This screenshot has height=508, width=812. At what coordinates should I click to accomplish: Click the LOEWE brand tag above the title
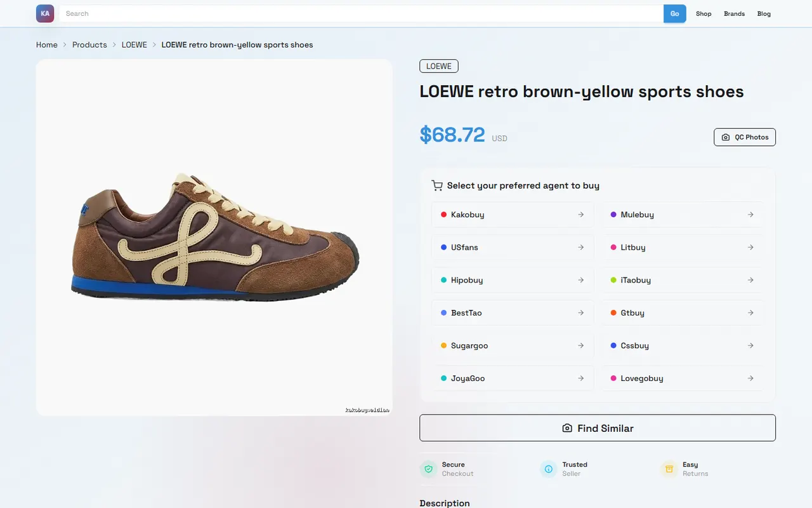pos(439,66)
